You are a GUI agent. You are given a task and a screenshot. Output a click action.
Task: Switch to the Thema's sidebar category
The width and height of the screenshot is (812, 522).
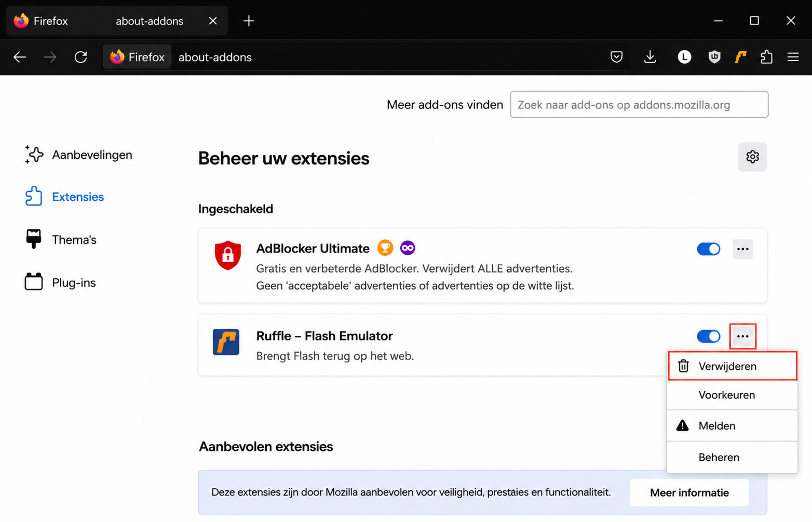pos(61,239)
